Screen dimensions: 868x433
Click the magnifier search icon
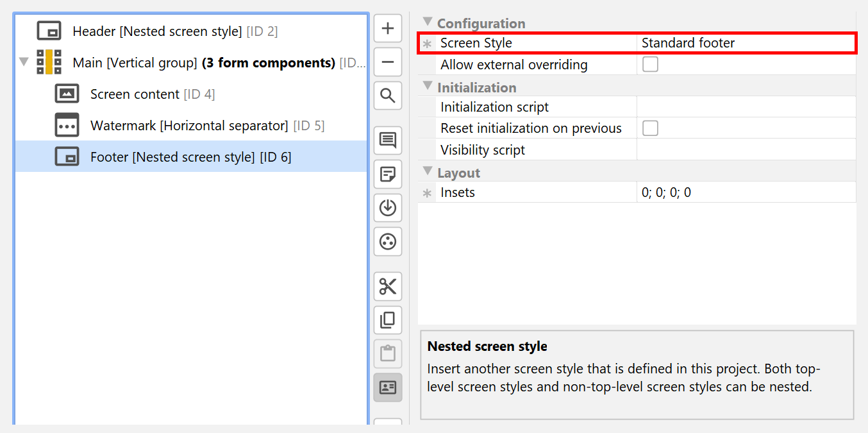388,96
